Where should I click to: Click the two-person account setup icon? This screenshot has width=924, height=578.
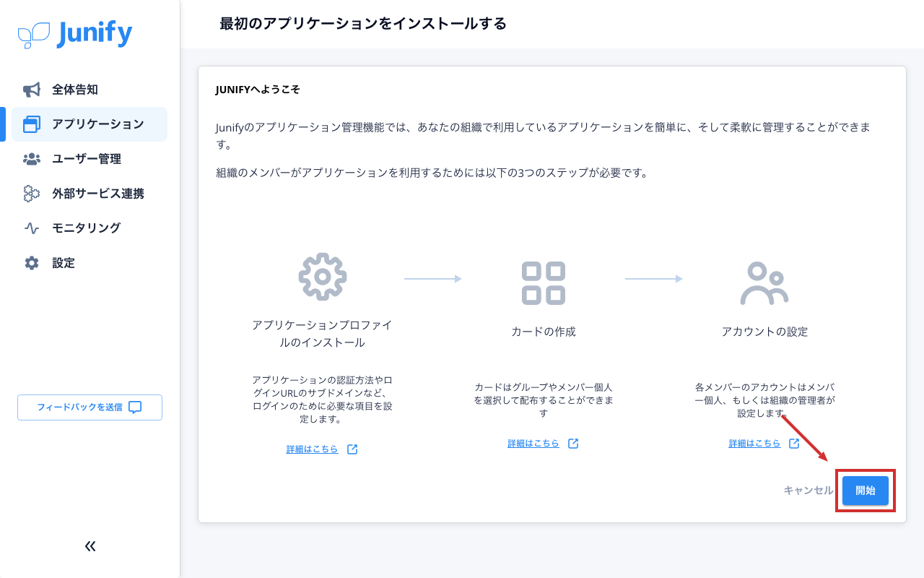764,283
